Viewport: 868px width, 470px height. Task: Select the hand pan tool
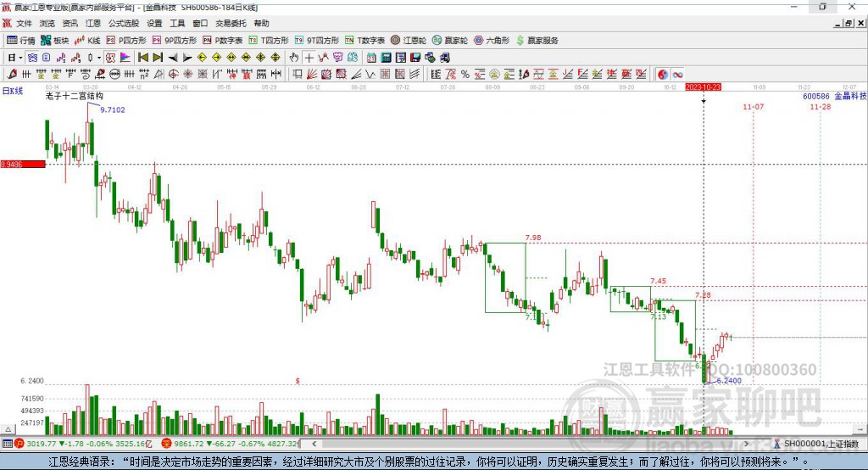pos(294,57)
